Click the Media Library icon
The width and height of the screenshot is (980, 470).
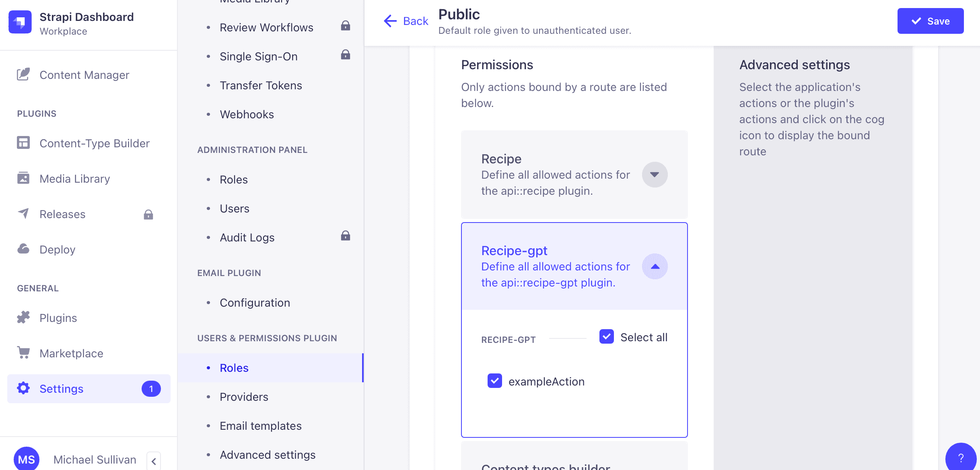tap(23, 178)
